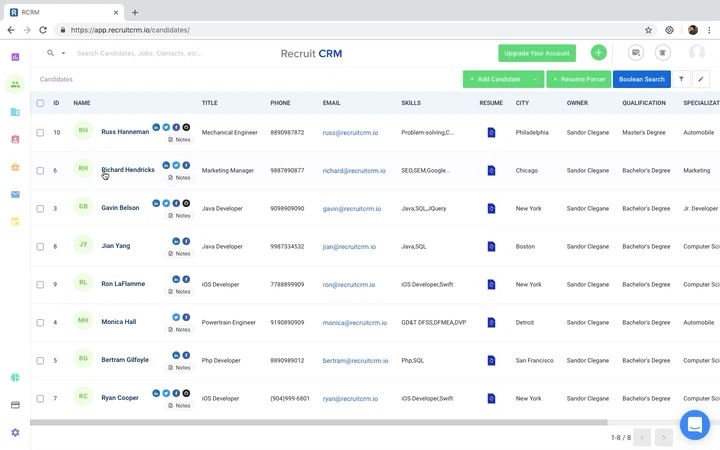Screen dimensions: 720x450
Task: Open the Resume Parser button
Action: 579,79
